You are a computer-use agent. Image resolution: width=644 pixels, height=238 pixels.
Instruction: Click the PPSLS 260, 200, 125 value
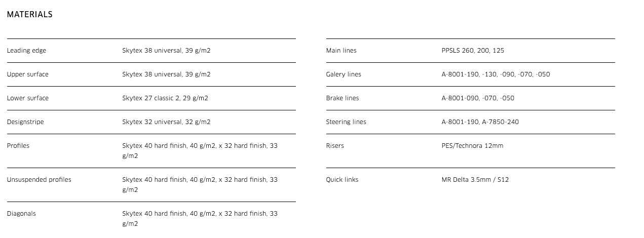(473, 51)
